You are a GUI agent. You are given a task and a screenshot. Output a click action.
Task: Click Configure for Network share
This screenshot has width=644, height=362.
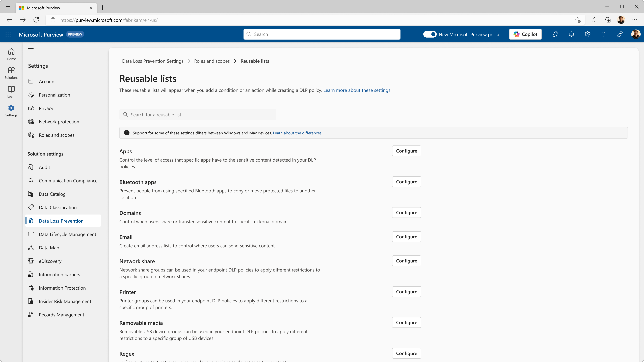tap(407, 261)
